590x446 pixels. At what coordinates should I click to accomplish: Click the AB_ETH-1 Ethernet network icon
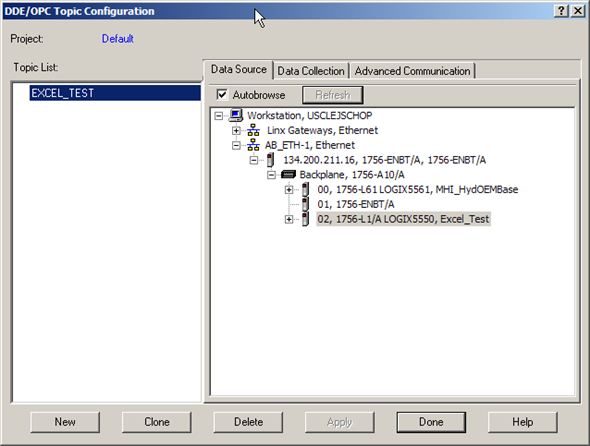coord(253,145)
